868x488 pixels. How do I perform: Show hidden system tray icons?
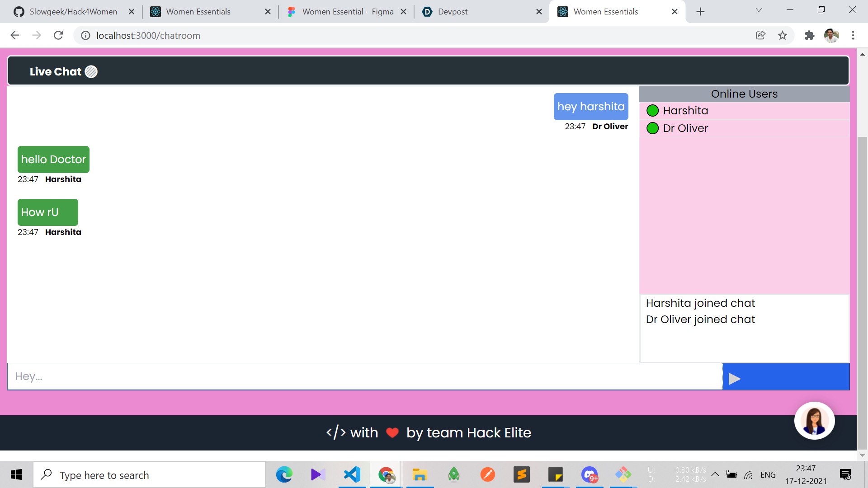pyautogui.click(x=715, y=474)
